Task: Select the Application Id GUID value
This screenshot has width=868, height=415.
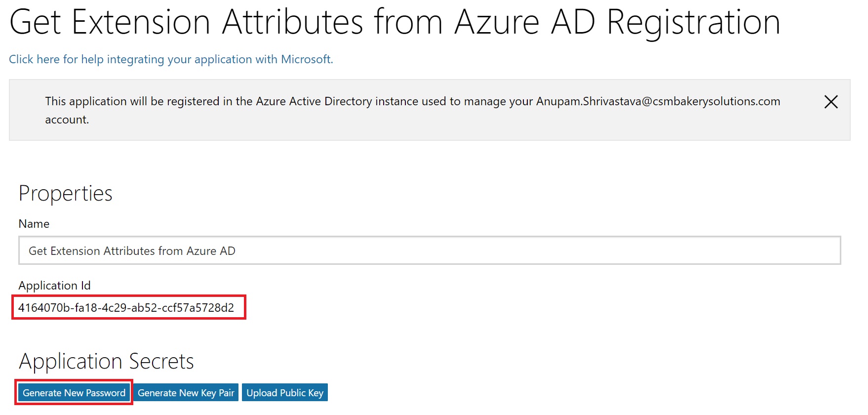Action: 126,308
